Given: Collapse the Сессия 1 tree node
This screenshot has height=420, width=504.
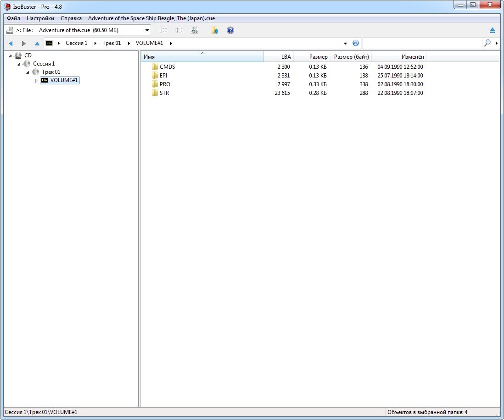Looking at the screenshot, I should (19, 64).
